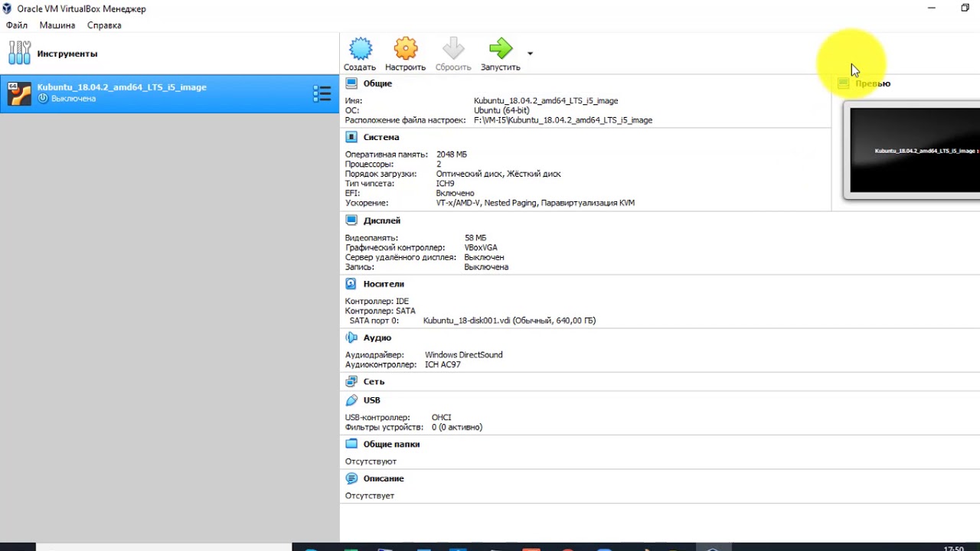Select the Kubuntu_18.04.2_amd64_LTS_i5_image virtual machine
980x551 pixels.
pyautogui.click(x=169, y=93)
